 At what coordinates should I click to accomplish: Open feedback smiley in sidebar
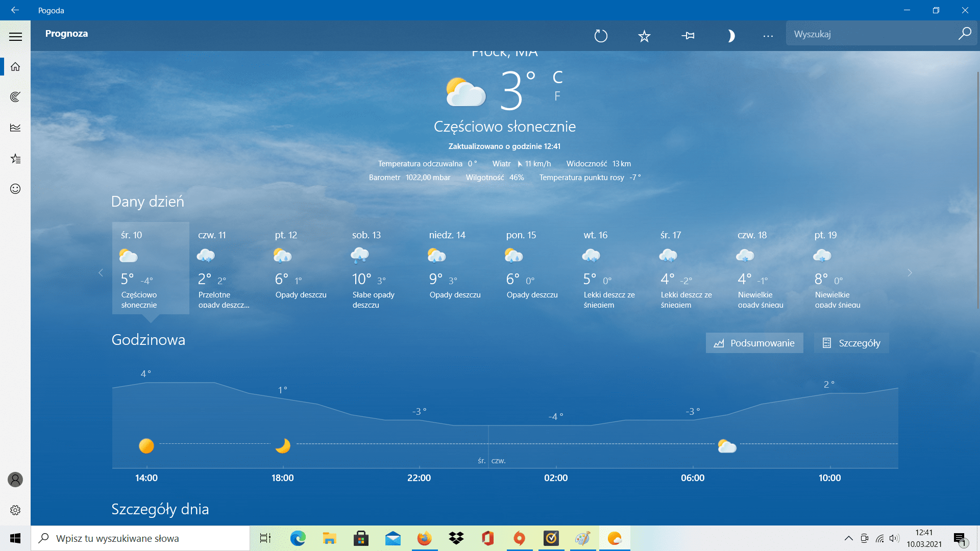(15, 189)
